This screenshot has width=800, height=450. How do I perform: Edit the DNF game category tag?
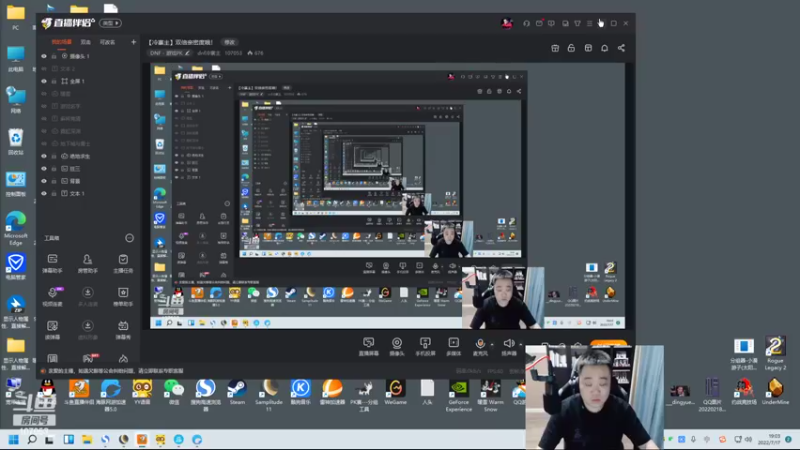coord(169,53)
